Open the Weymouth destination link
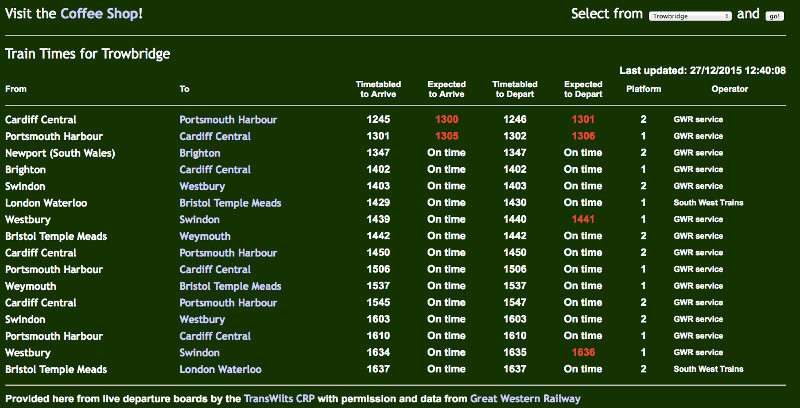This screenshot has height=408, width=800. point(204,236)
